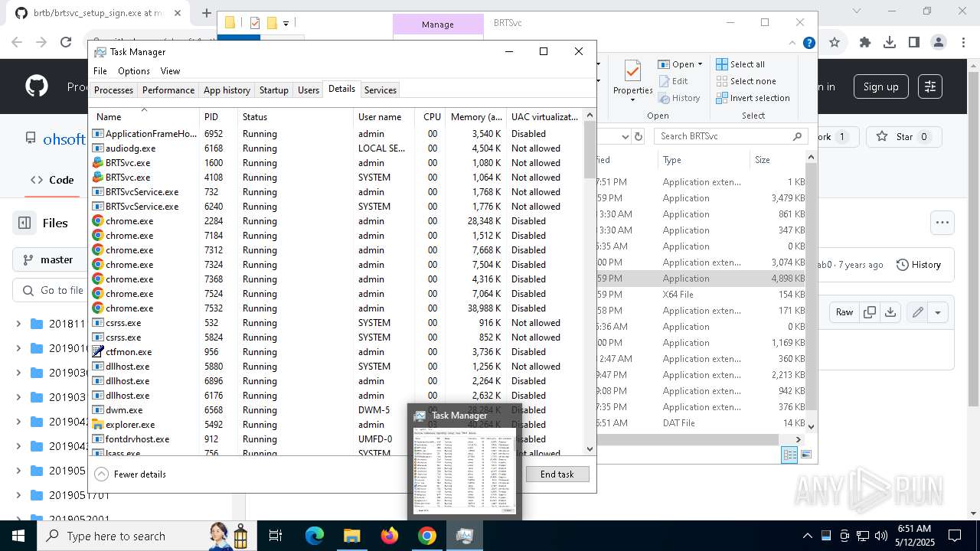This screenshot has width=980, height=551.
Task: Switch to the Startup tab
Action: (273, 90)
